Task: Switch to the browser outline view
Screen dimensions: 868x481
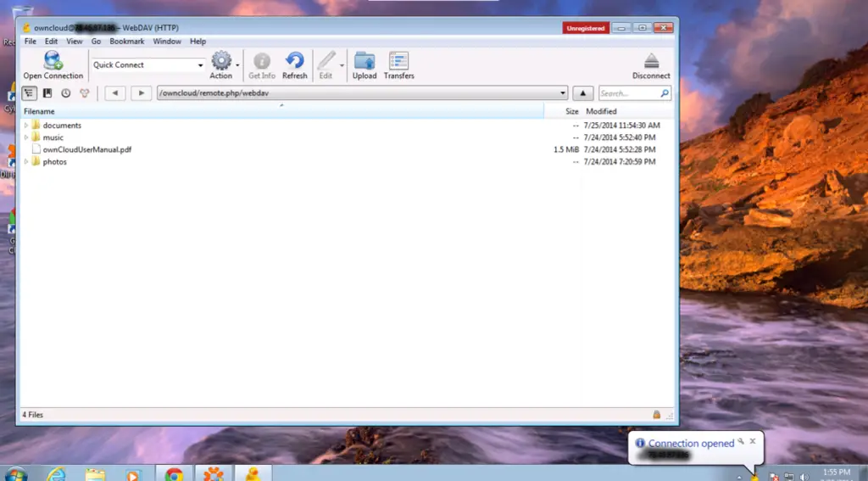Action: [30, 93]
